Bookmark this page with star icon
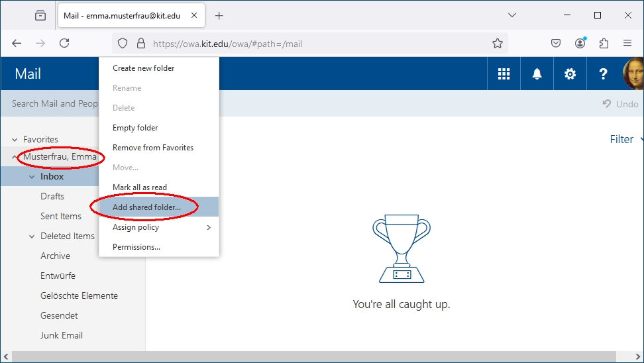 [498, 43]
